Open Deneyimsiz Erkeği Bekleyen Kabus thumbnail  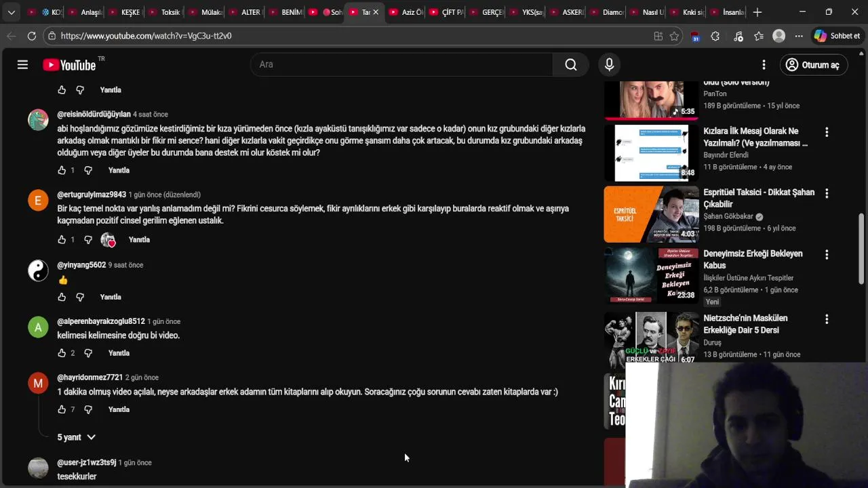[x=651, y=275]
